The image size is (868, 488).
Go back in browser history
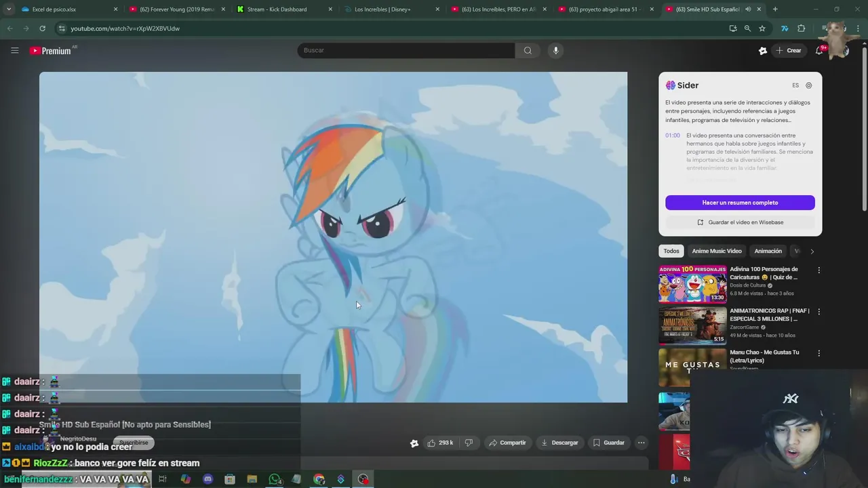9,28
